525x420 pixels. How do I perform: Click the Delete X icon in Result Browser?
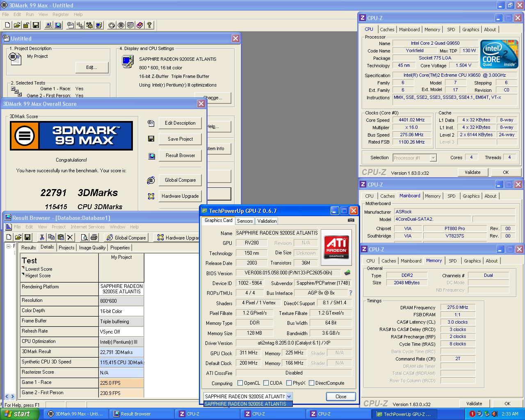(x=70, y=237)
